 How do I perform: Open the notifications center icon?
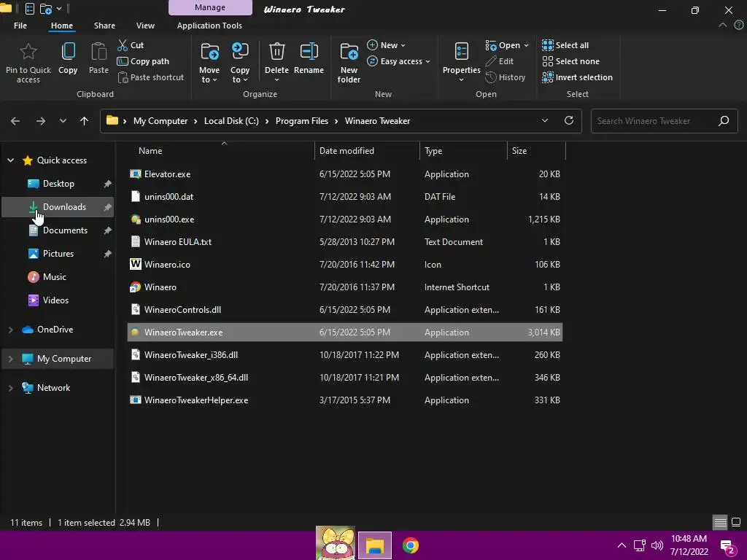coord(727,546)
